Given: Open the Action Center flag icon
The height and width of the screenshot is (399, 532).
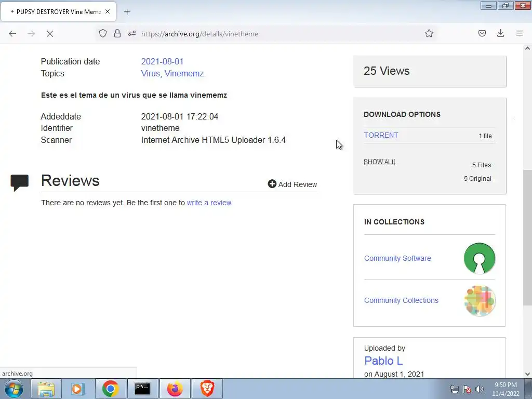Looking at the screenshot, I should click(467, 389).
